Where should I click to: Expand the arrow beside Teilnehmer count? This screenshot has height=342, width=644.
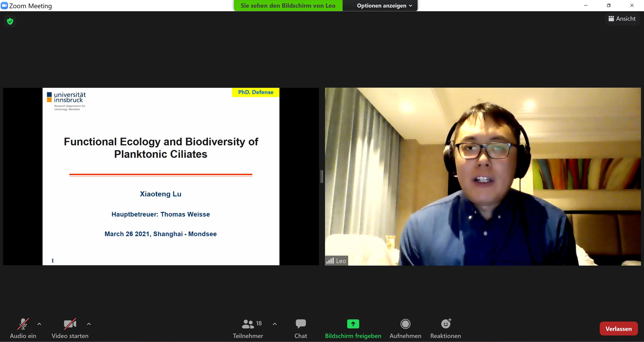coord(275,324)
